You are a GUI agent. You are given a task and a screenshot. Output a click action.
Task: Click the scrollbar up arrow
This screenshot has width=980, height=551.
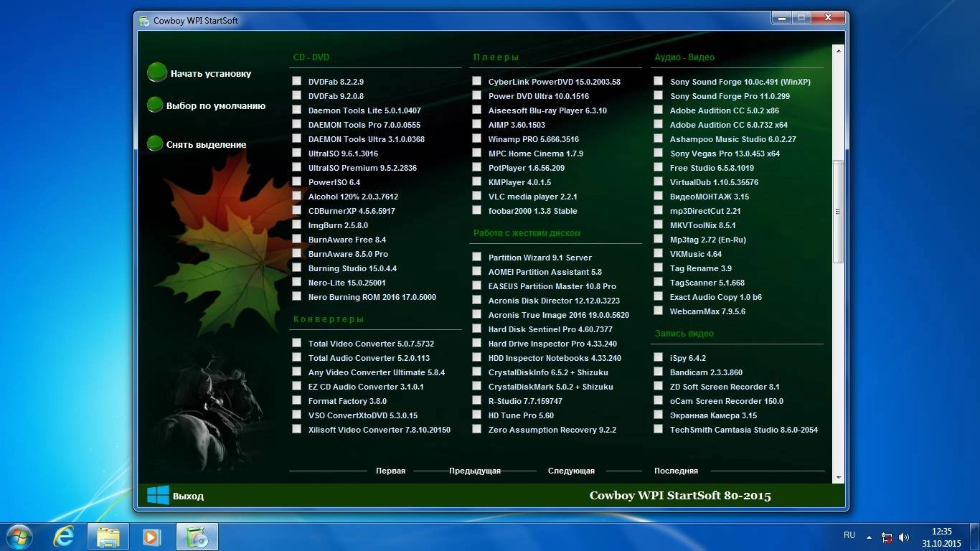pos(838,50)
